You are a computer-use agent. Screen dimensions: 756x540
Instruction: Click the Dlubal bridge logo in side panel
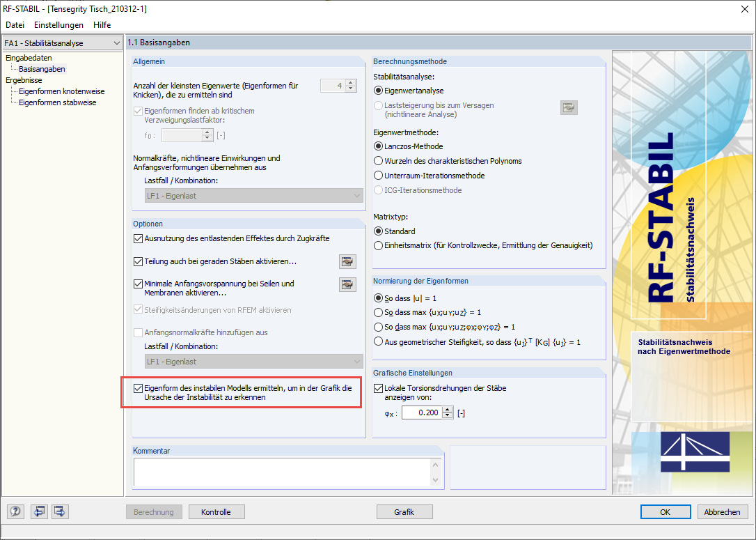click(x=694, y=452)
